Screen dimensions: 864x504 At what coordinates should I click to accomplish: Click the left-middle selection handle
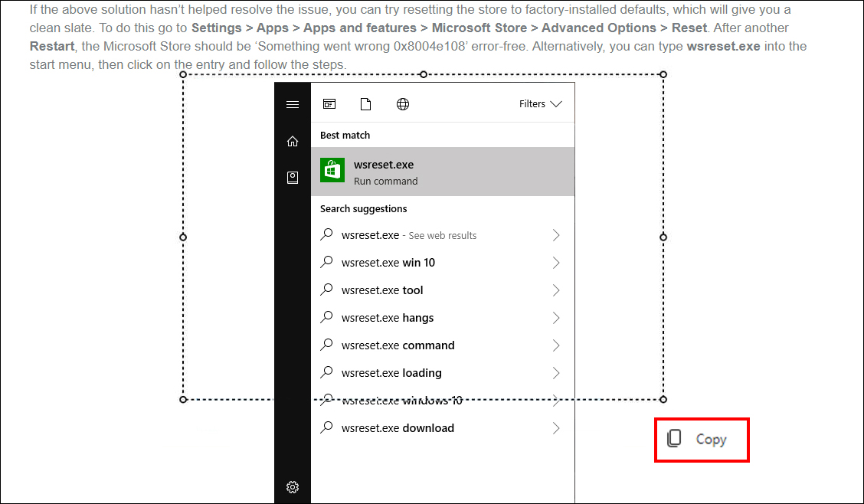[184, 237]
